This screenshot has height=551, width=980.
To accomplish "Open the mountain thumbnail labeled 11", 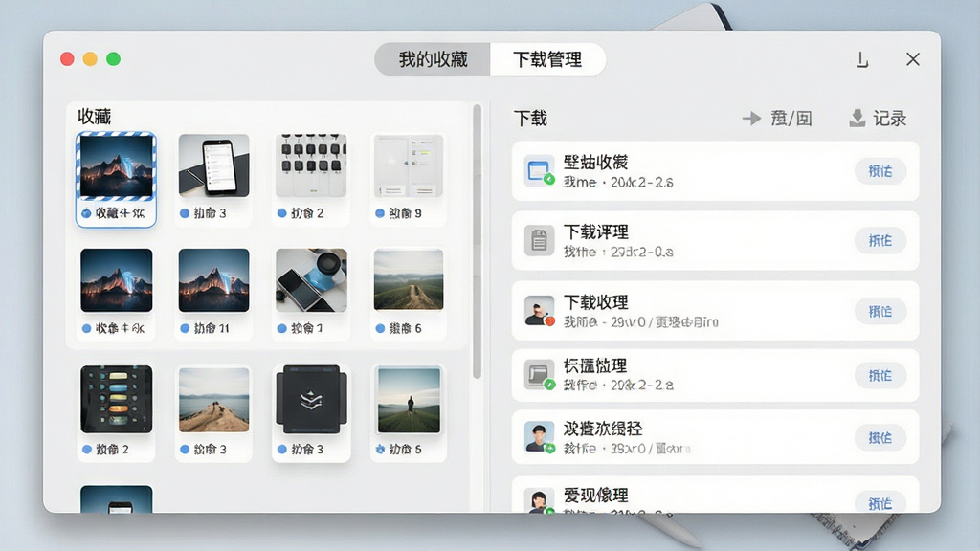I will (x=213, y=280).
